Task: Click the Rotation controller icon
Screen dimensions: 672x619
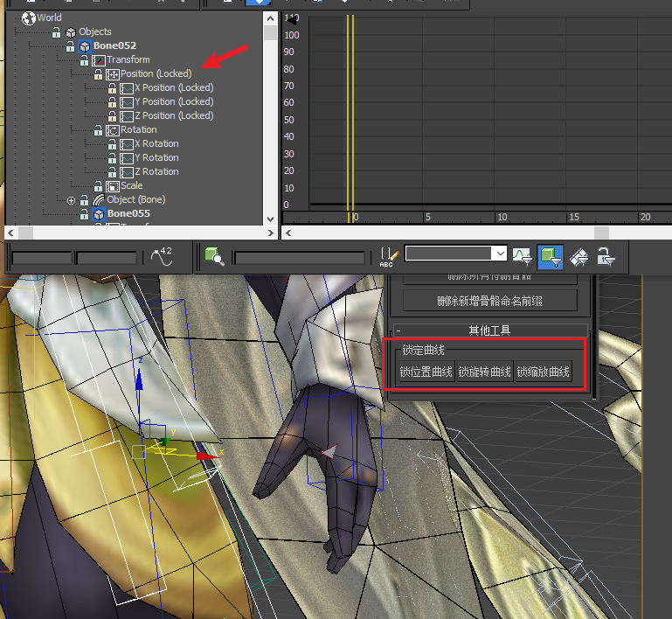Action: pyautogui.click(x=113, y=129)
